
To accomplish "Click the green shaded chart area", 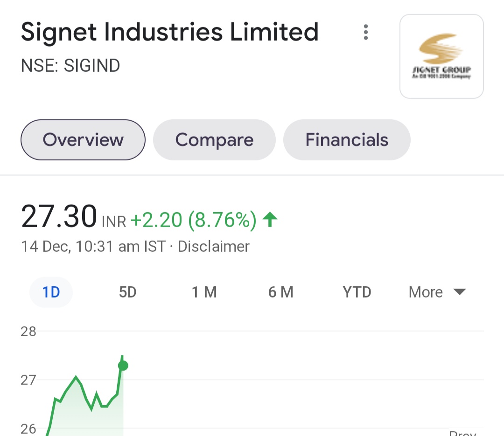I will pos(87,418).
